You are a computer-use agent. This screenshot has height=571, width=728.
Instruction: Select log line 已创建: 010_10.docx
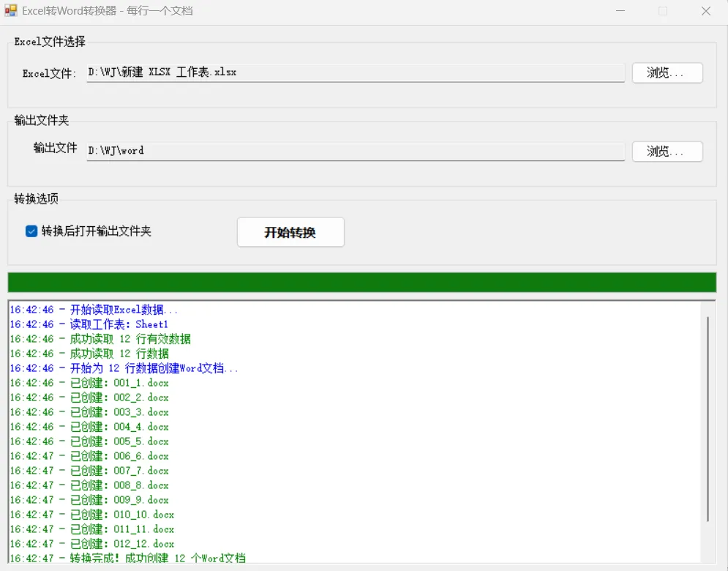coord(92,515)
